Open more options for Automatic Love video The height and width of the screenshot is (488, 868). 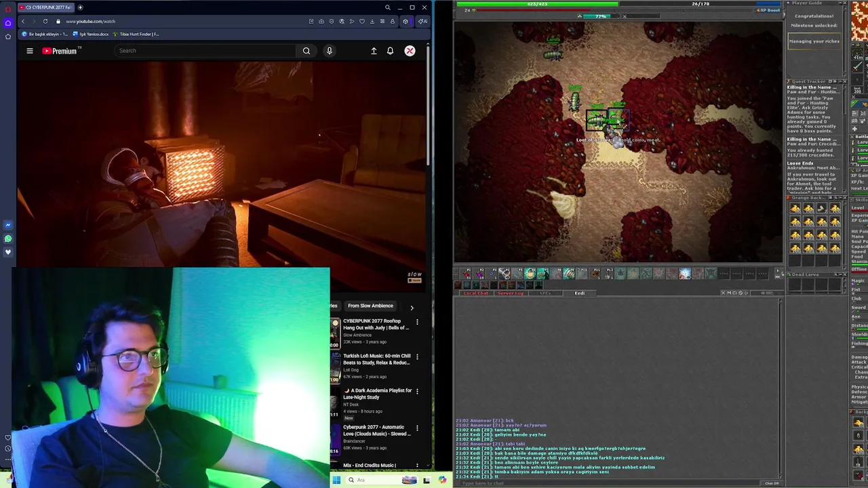[x=417, y=428]
